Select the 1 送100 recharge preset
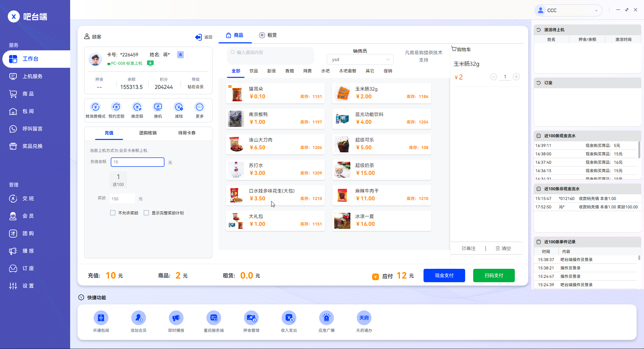This screenshot has width=644, height=349. pos(118,180)
